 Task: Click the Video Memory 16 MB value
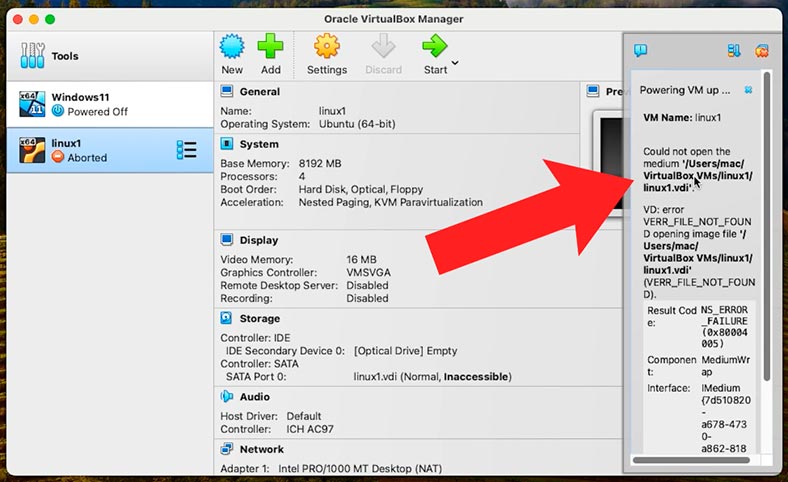[361, 259]
